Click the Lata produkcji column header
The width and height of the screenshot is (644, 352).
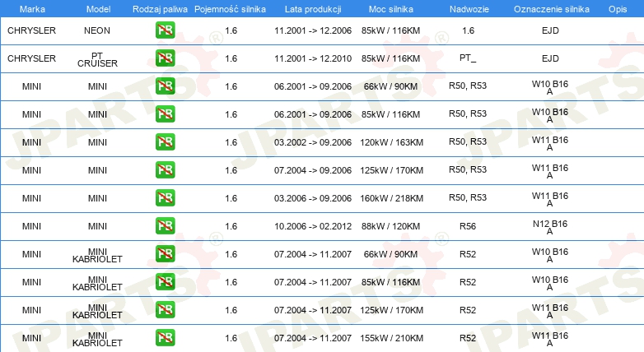(313, 9)
